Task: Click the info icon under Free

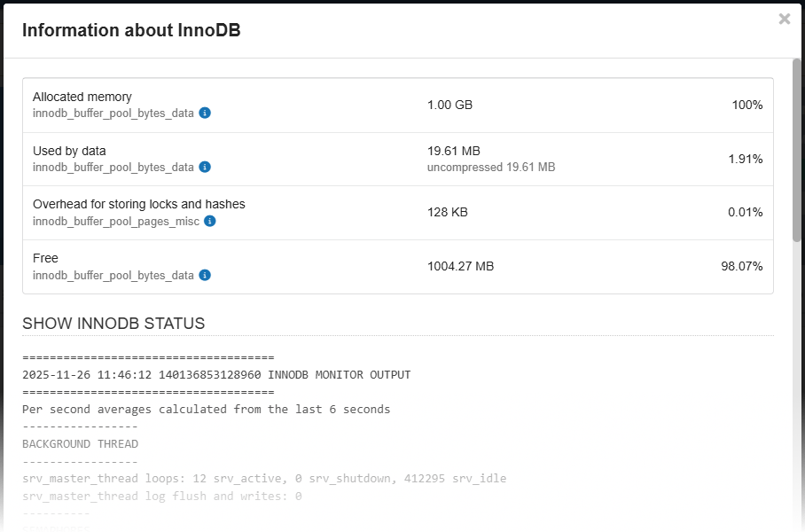Action: coord(205,275)
